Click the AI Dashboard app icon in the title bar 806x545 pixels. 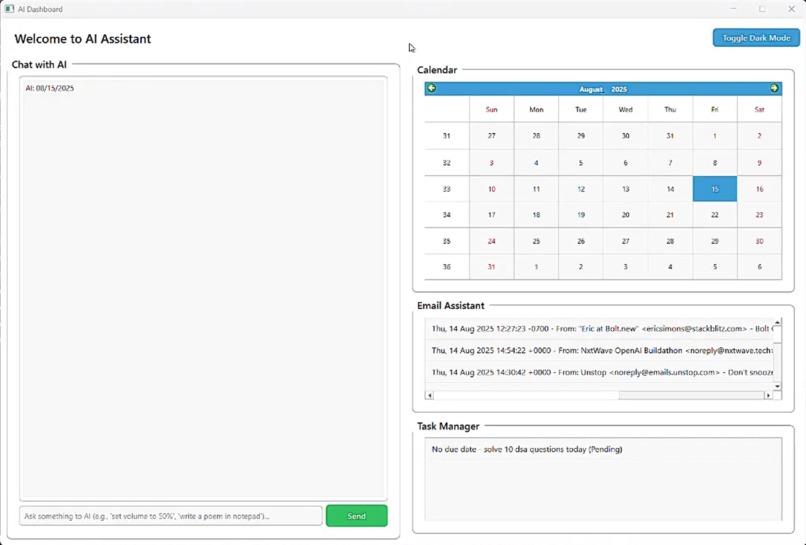[x=9, y=9]
